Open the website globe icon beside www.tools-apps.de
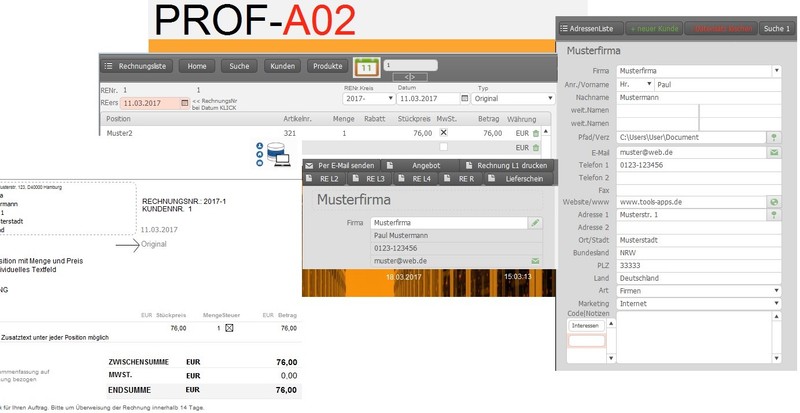Image resolution: width=800 pixels, height=413 pixels. pyautogui.click(x=774, y=202)
